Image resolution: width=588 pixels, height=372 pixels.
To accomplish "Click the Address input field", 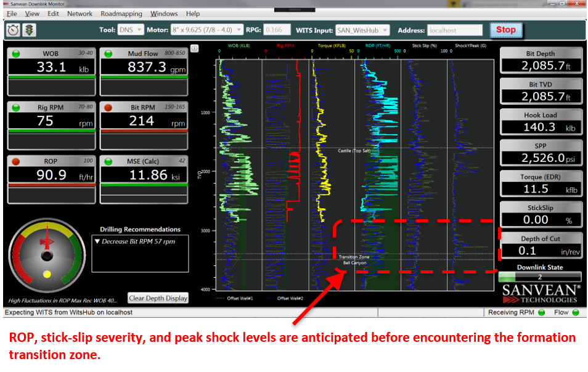I will [455, 30].
